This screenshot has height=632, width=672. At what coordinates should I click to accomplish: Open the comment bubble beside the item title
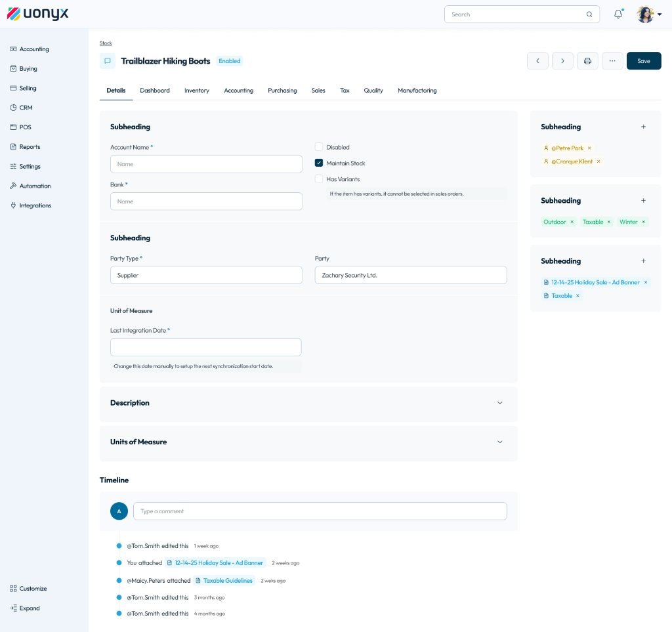(x=107, y=60)
